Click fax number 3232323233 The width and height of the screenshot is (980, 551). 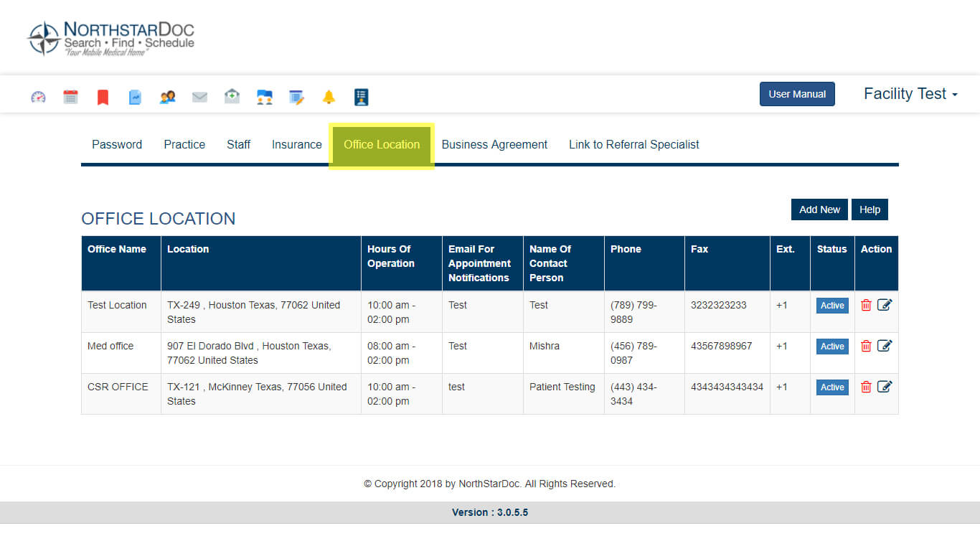tap(719, 305)
